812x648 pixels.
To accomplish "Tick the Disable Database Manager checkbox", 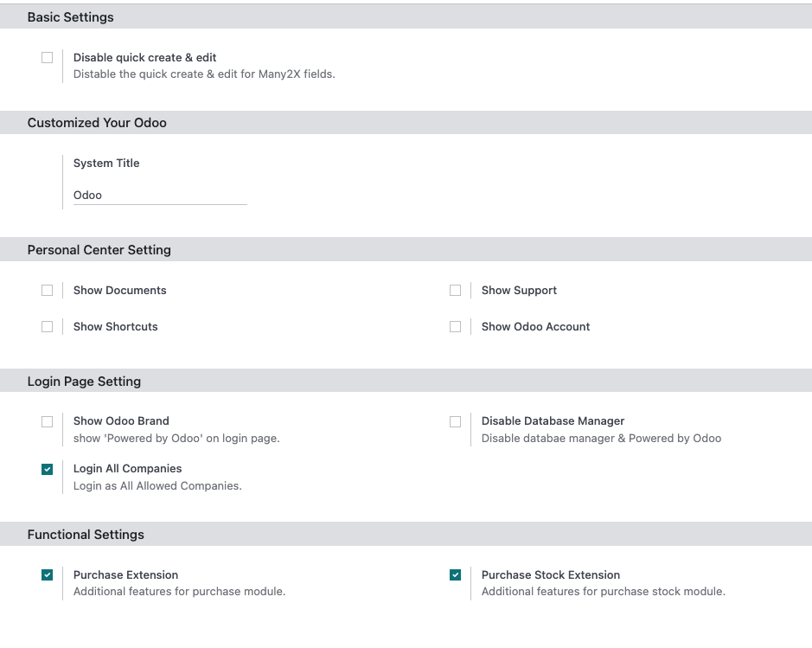I will coord(455,421).
